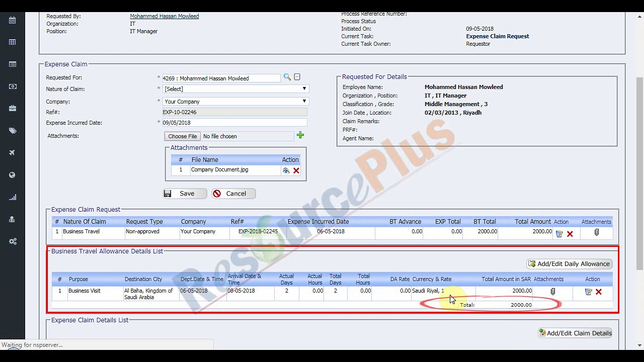Click the Cancel button
The height and width of the screenshot is (362, 644).
tap(233, 194)
